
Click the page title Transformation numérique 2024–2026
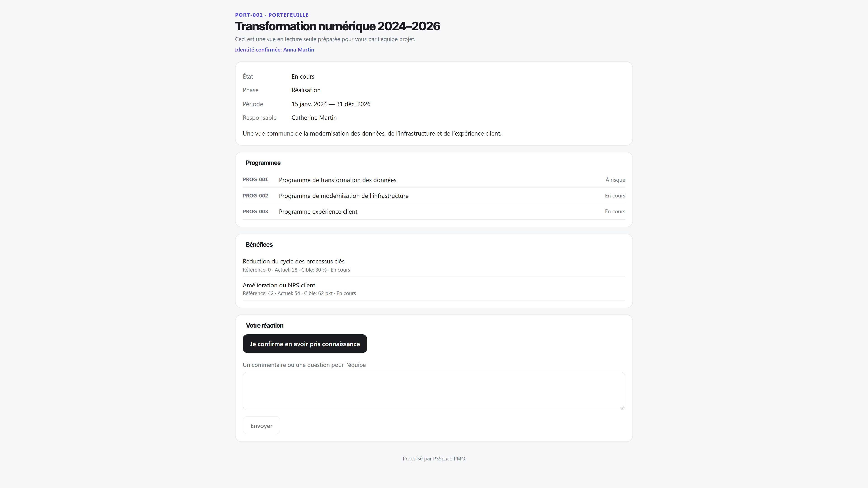tap(337, 26)
